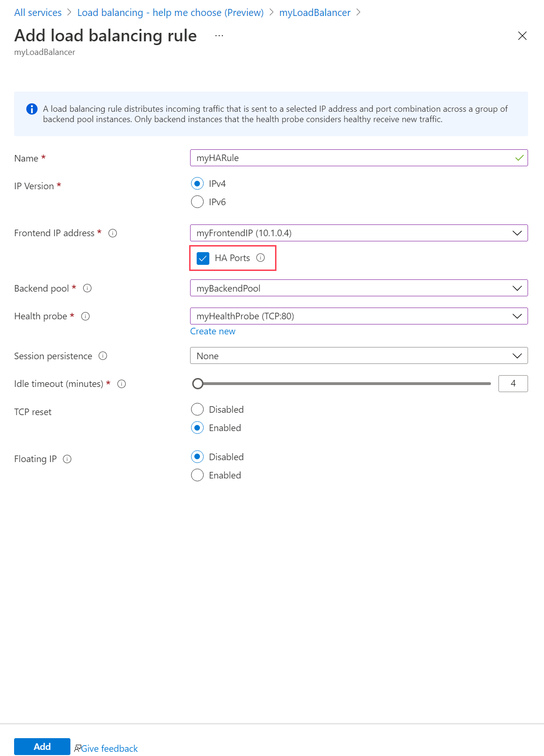This screenshot has height=756, width=544.
Task: Set TCP reset to Disabled
Action: click(198, 409)
